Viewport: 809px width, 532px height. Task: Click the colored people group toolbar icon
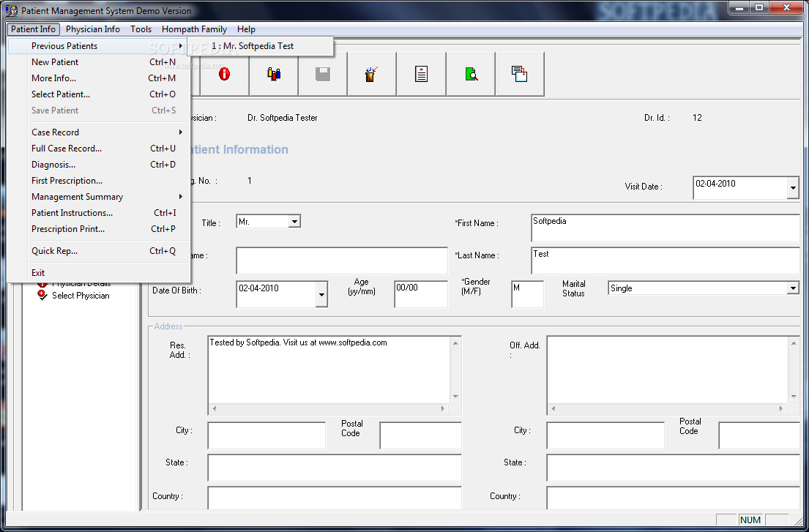(x=274, y=74)
